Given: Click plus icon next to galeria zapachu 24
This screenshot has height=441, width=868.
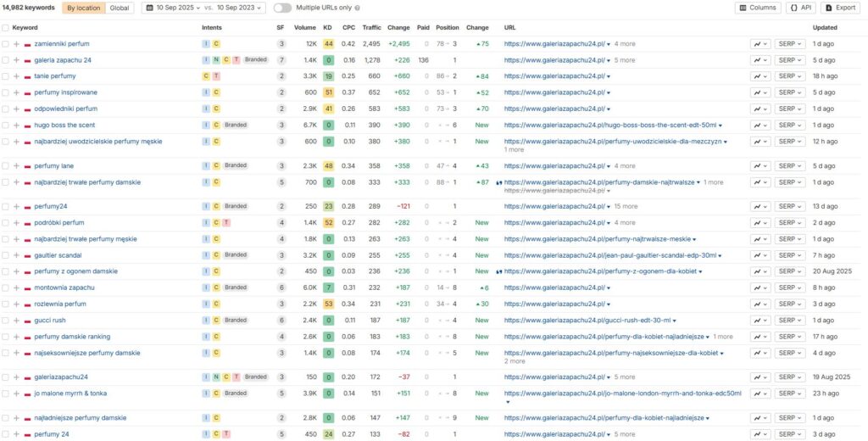Looking at the screenshot, I should (17, 60).
